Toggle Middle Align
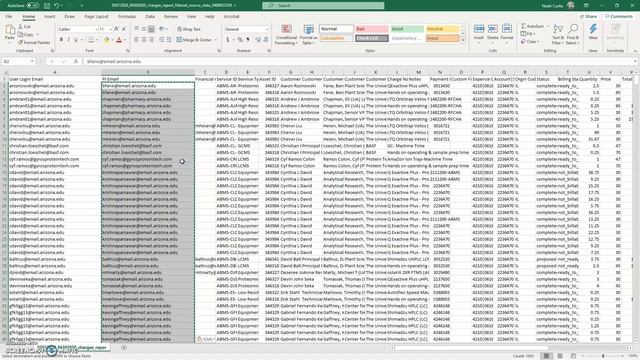 tap(144, 29)
